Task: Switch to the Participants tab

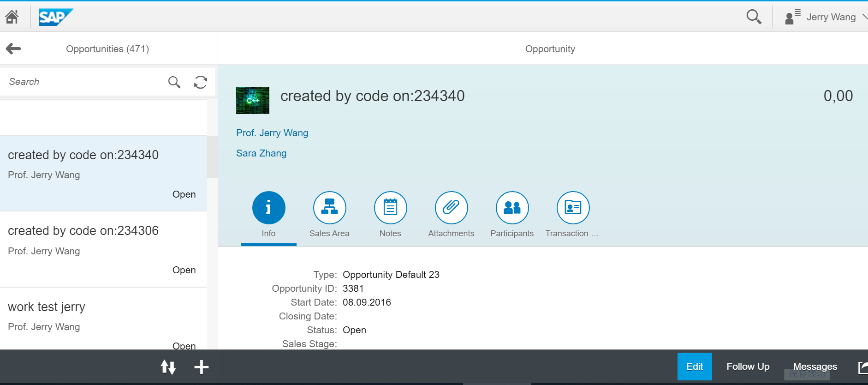Action: point(512,215)
